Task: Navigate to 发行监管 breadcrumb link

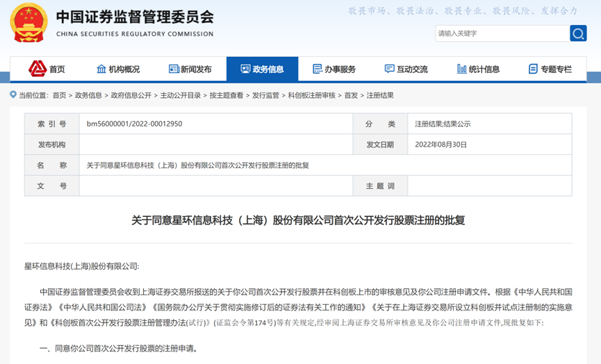Action: point(265,95)
